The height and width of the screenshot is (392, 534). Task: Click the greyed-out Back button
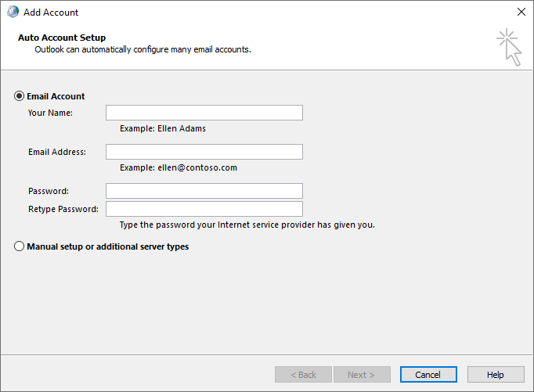(x=303, y=375)
